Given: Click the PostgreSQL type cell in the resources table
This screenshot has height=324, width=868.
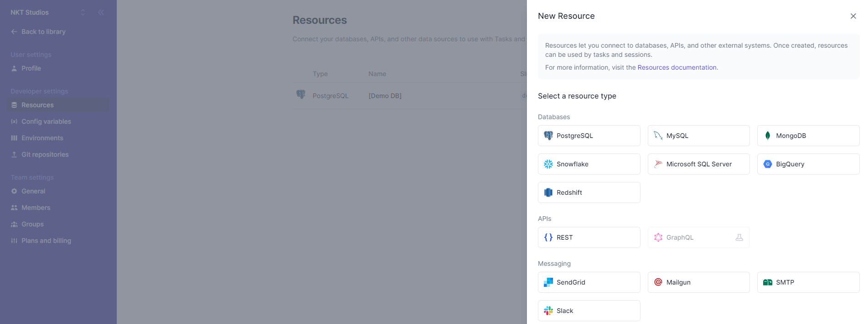Looking at the screenshot, I should (x=331, y=96).
